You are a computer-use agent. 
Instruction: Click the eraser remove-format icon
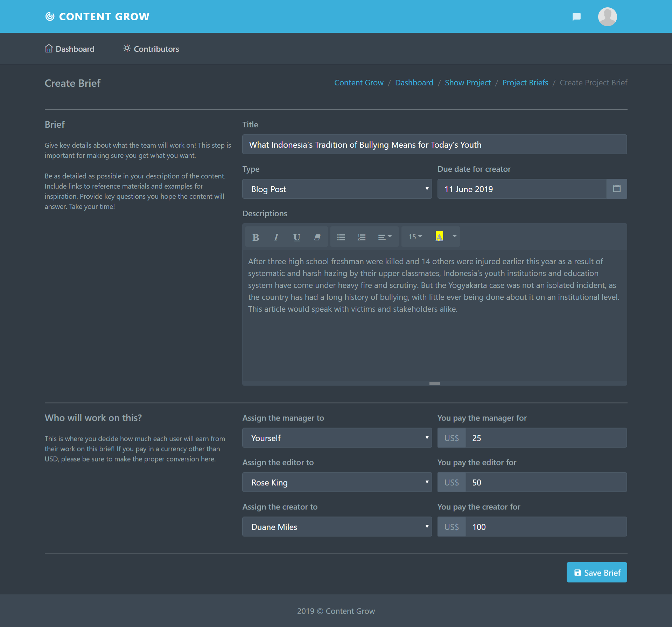[x=317, y=237]
